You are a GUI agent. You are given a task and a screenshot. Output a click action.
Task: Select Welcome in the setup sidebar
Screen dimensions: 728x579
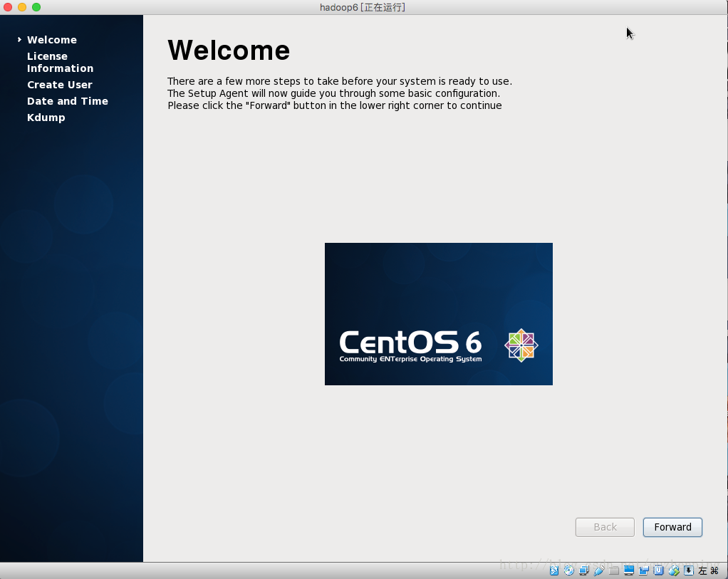52,40
